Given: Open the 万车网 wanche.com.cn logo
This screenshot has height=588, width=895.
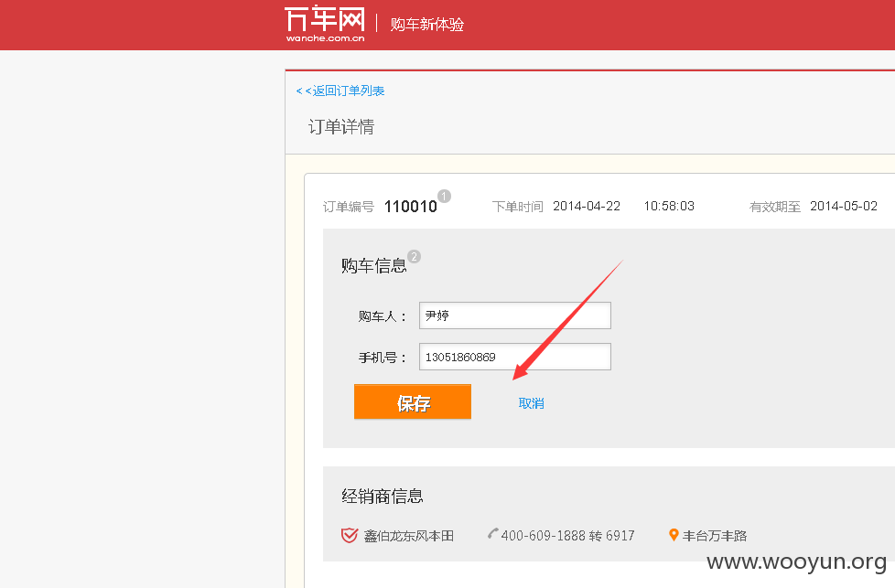Looking at the screenshot, I should coord(325,24).
